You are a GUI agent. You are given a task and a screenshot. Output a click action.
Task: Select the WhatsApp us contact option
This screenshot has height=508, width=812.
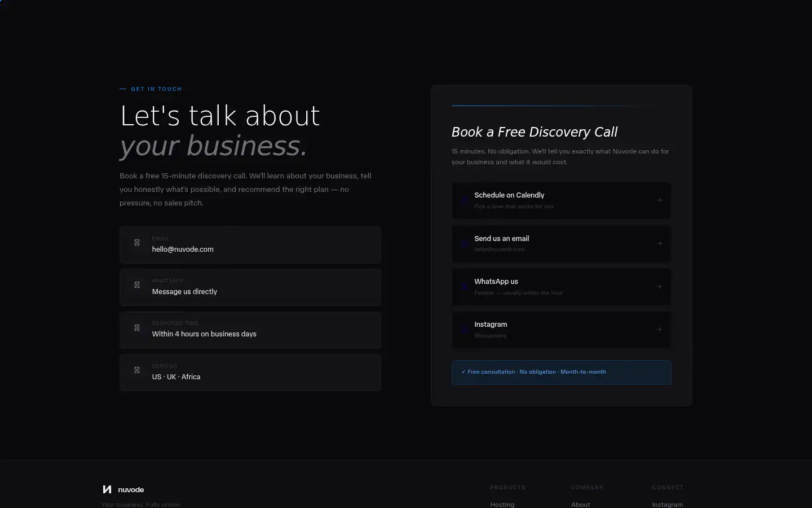point(561,287)
